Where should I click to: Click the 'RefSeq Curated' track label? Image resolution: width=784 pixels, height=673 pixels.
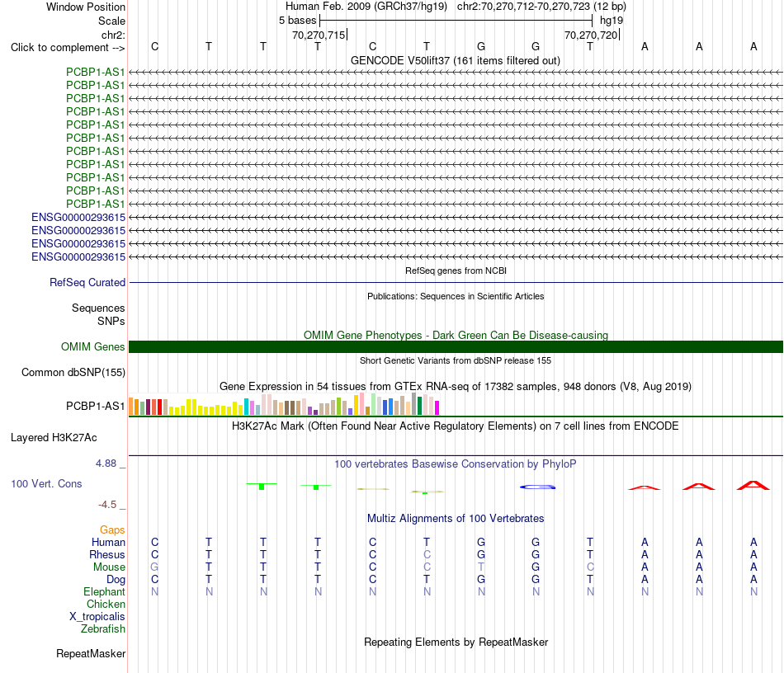[87, 282]
